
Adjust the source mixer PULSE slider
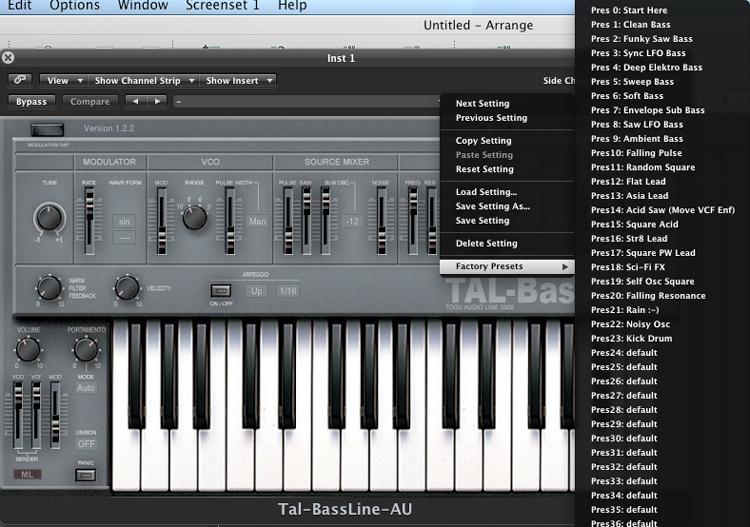(x=288, y=221)
